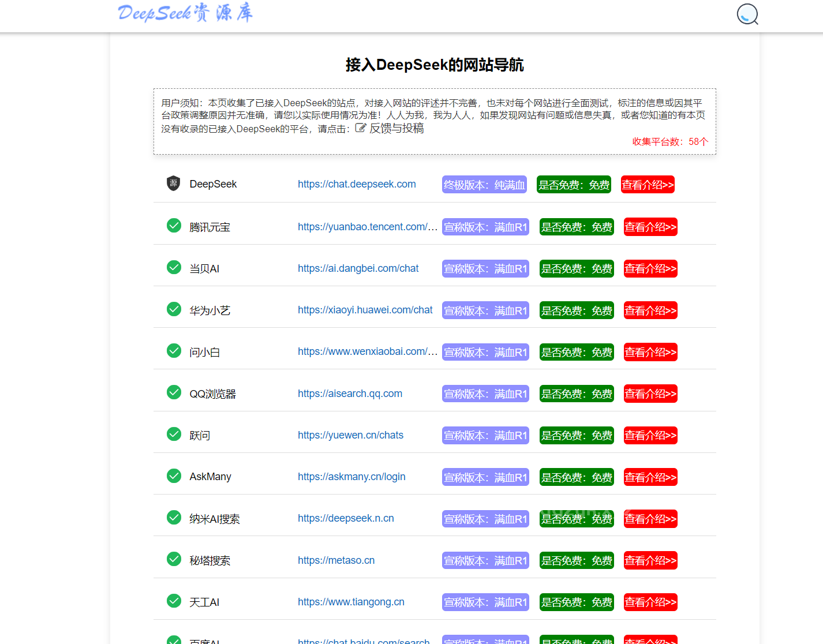Image resolution: width=823 pixels, height=644 pixels.
Task: Open the search magnifier icon
Action: click(747, 14)
